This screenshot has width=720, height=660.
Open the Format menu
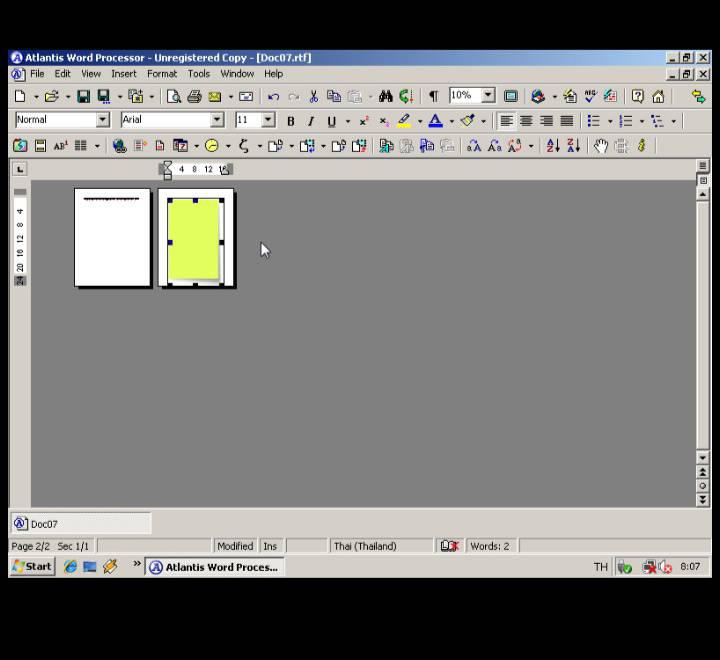tap(162, 74)
